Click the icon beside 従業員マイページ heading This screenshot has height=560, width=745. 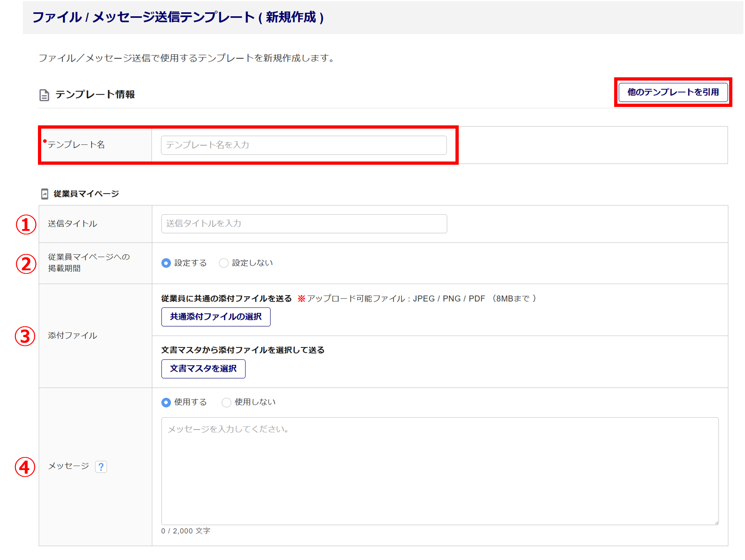(44, 194)
